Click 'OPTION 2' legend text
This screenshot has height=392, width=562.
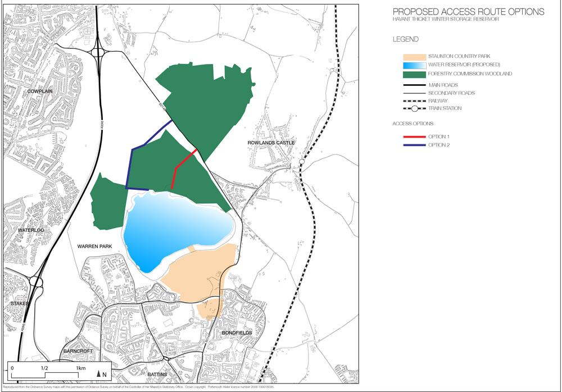pyautogui.click(x=439, y=145)
